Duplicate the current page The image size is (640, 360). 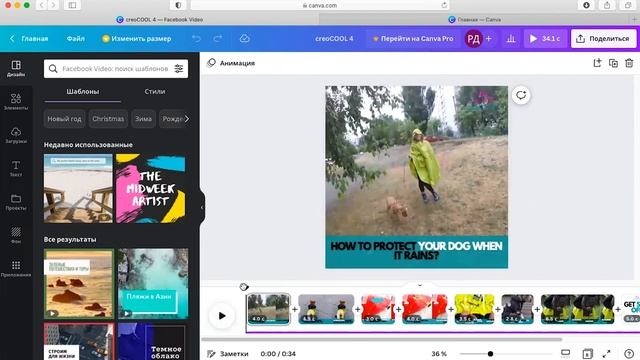pos(613,63)
